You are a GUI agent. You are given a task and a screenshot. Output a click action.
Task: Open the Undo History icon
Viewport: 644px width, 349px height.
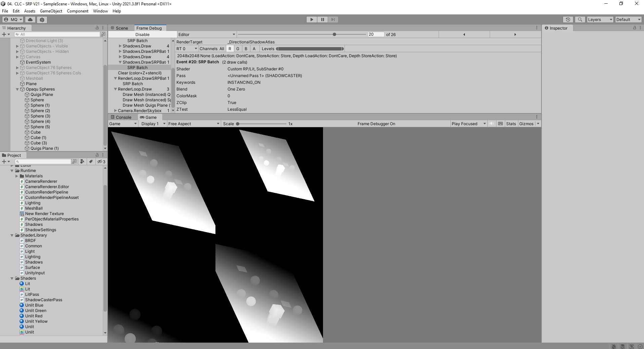[x=568, y=20]
